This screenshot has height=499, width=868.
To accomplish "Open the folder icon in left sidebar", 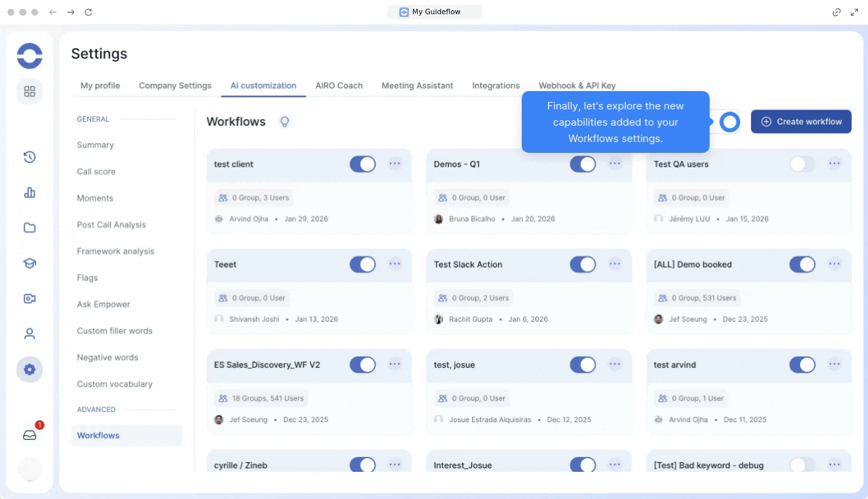I will click(x=29, y=228).
